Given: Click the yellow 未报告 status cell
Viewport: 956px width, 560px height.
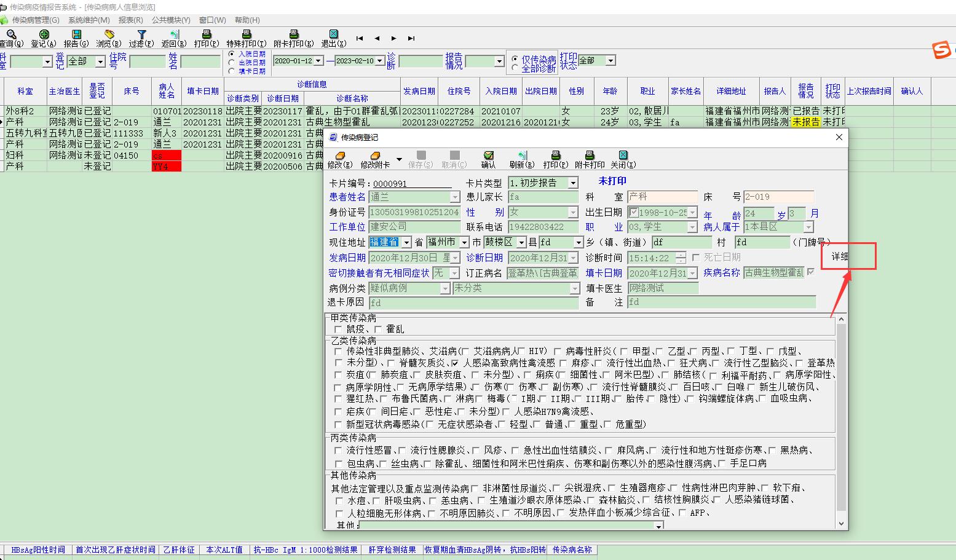Looking at the screenshot, I should click(x=806, y=122).
